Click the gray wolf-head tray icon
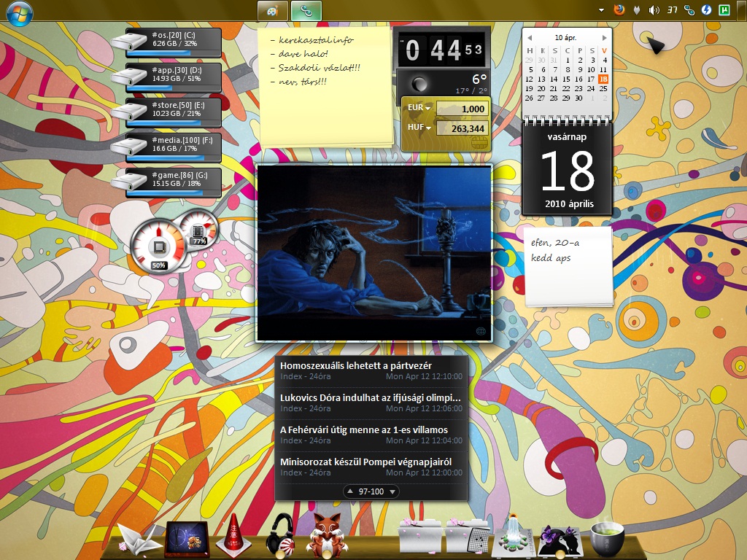 [x=636, y=10]
